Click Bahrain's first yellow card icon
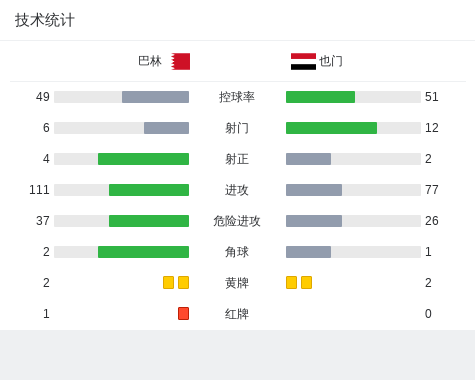475x380 pixels. tap(168, 282)
